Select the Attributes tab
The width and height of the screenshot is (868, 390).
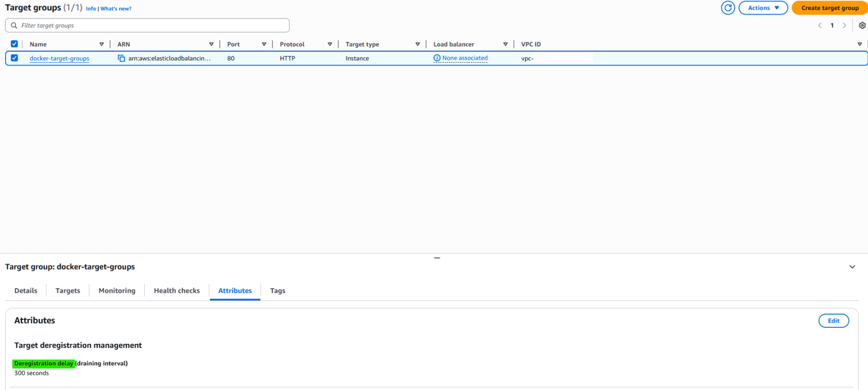[235, 291]
